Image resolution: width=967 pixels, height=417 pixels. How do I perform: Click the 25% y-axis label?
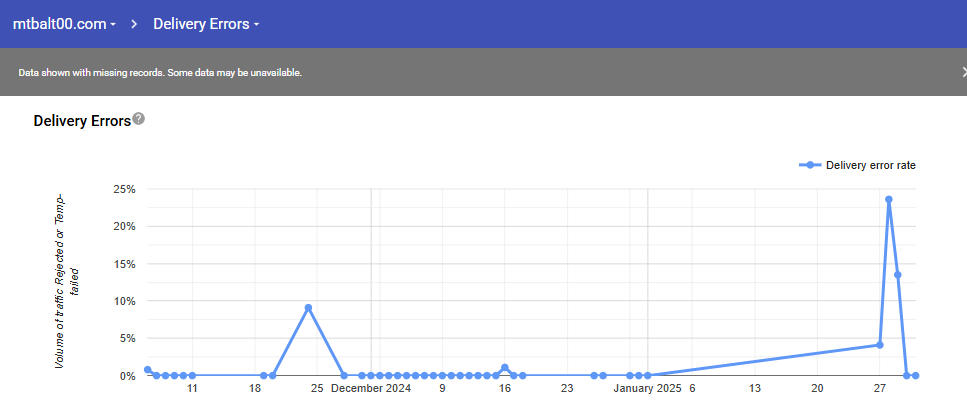pyautogui.click(x=124, y=189)
